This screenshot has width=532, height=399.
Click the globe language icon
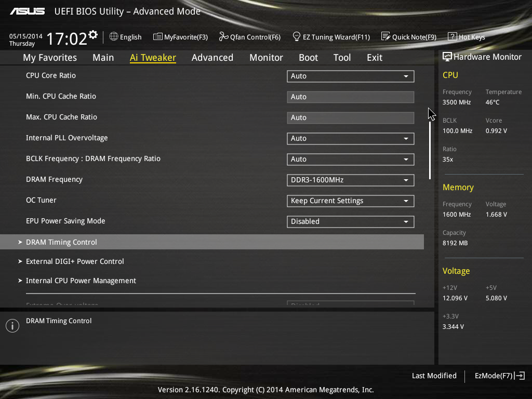click(x=114, y=36)
